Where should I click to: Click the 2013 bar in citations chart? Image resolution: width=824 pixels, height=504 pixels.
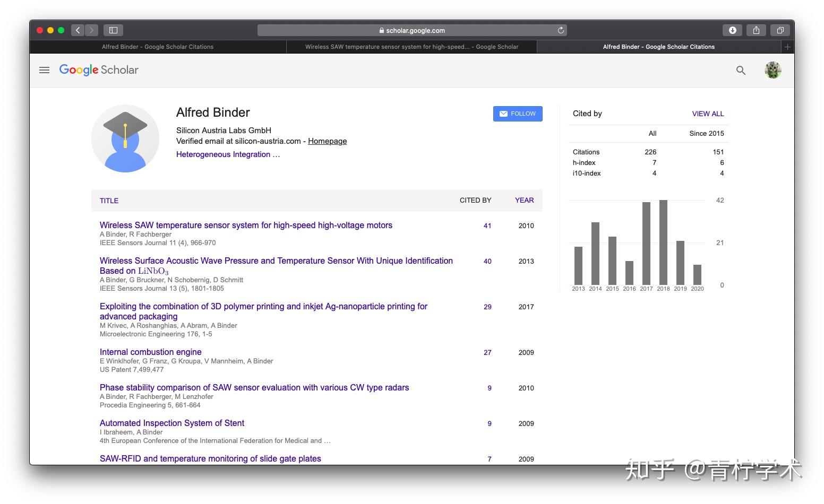click(578, 266)
